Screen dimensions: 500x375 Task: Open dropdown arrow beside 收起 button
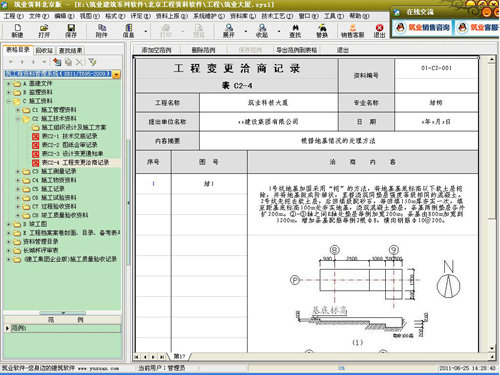279,32
